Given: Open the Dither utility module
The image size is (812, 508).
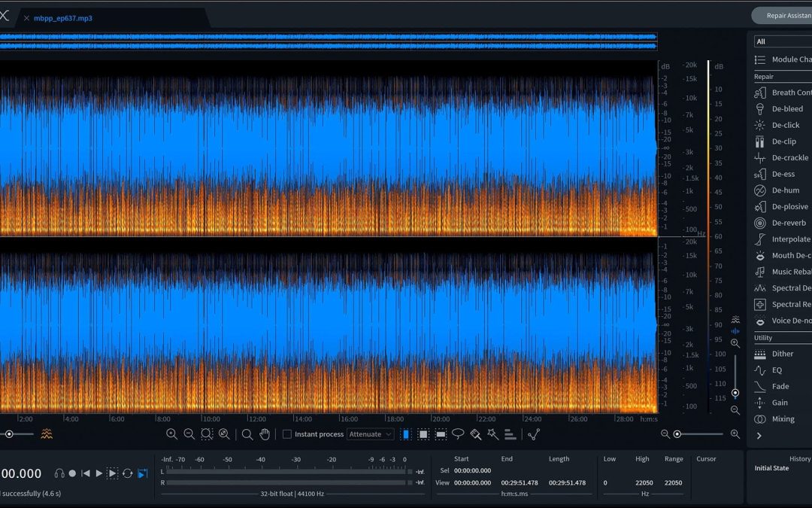Looking at the screenshot, I should (x=782, y=354).
